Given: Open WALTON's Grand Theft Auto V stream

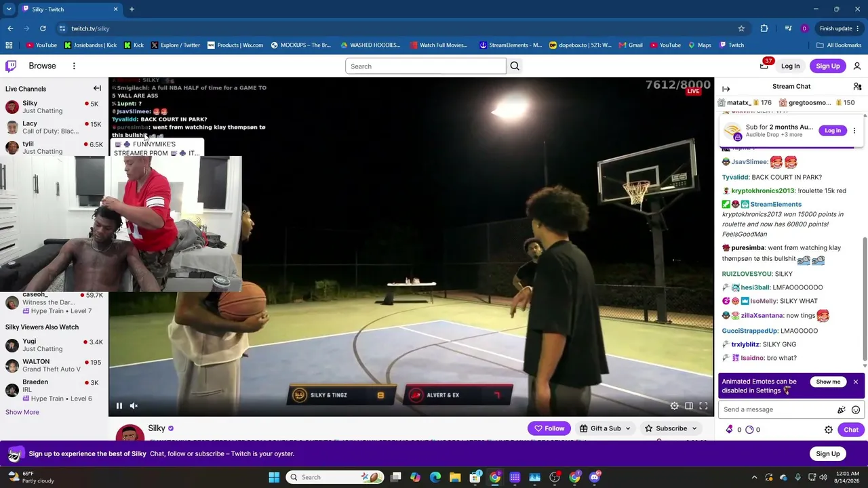Looking at the screenshot, I should click(x=54, y=365).
